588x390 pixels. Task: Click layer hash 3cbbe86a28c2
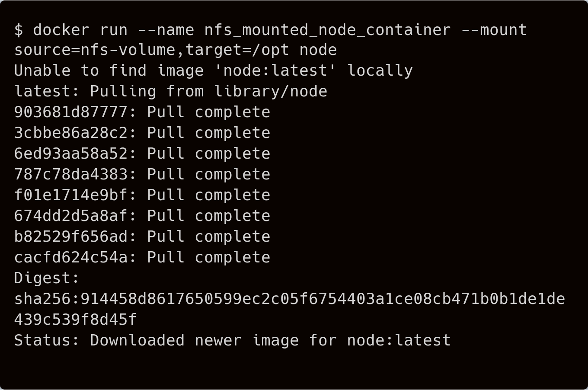(x=71, y=133)
